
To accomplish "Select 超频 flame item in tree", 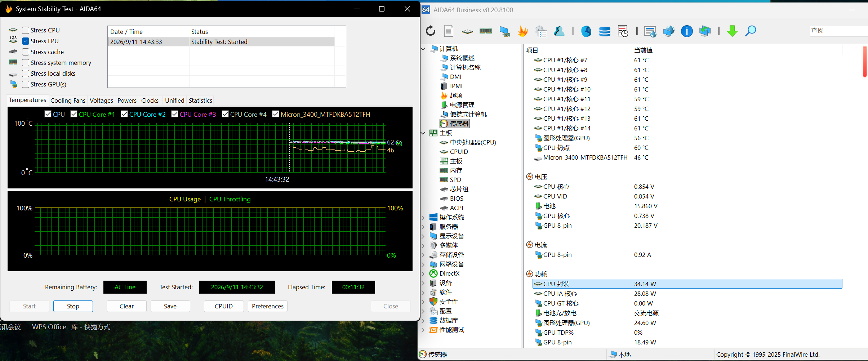I will pyautogui.click(x=451, y=95).
